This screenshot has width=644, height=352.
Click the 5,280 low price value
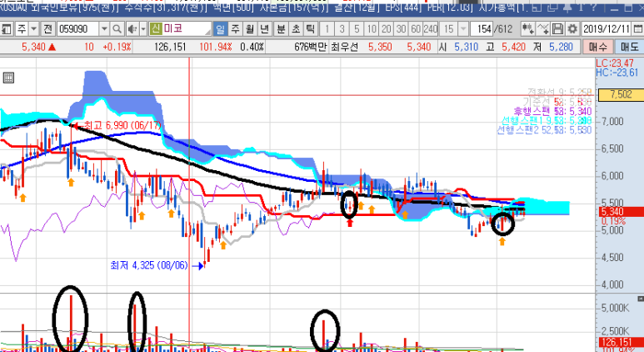click(561, 47)
